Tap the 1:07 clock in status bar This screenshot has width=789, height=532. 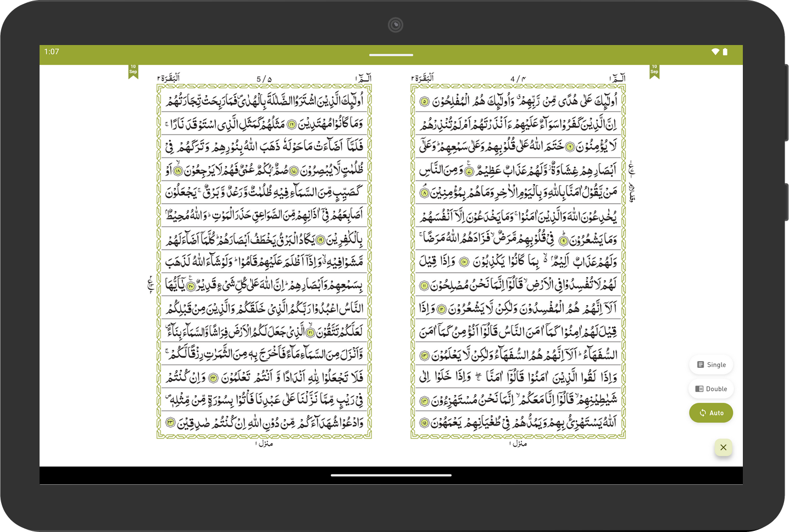pos(52,52)
